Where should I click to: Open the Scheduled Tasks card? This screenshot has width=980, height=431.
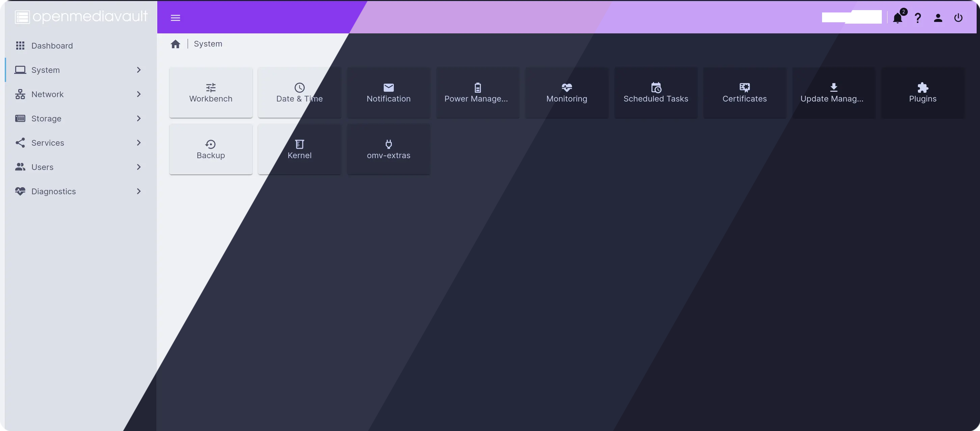point(656,93)
